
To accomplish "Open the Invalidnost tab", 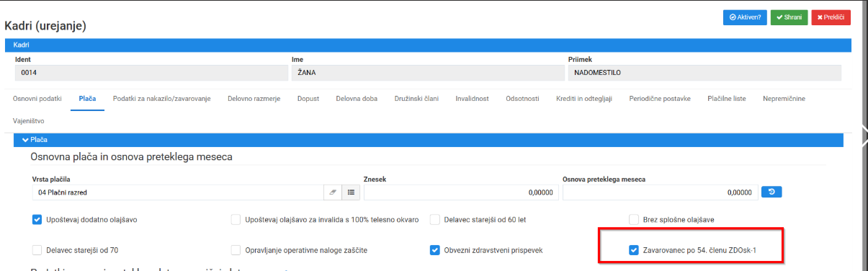I will (x=473, y=98).
